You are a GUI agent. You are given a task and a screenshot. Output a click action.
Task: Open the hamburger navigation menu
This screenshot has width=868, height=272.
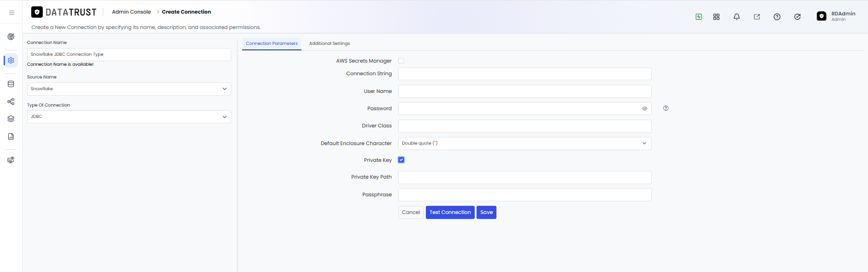pos(12,13)
